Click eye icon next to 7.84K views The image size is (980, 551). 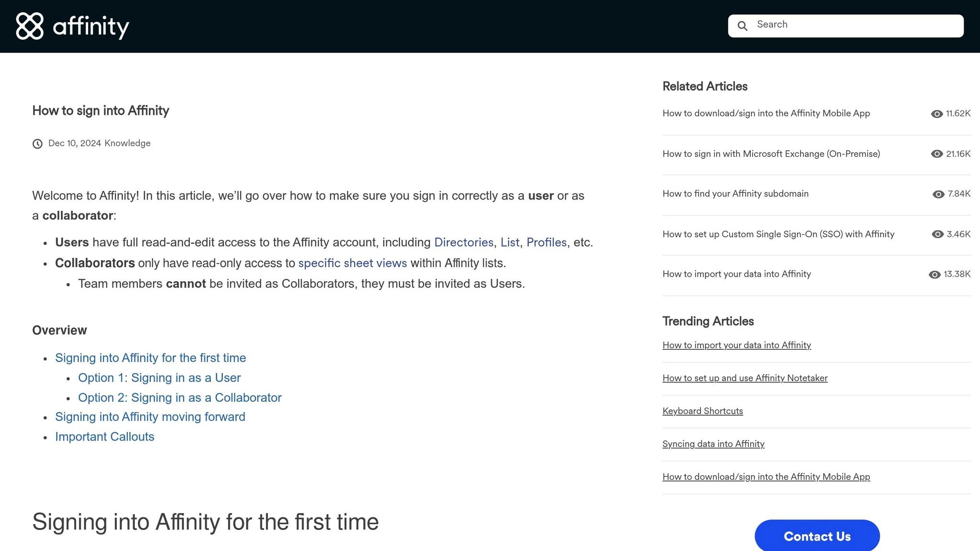coord(938,194)
